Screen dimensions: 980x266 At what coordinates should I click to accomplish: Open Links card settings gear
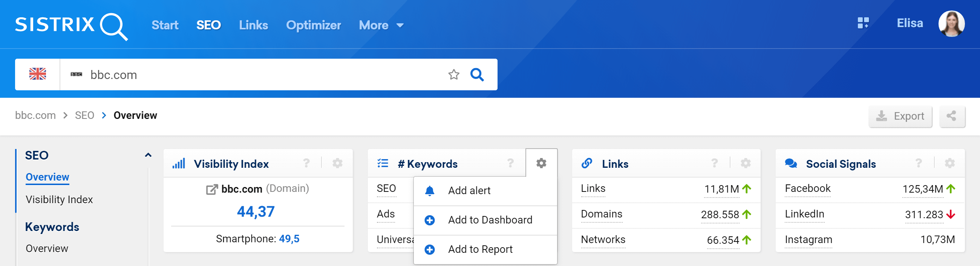[x=746, y=163]
